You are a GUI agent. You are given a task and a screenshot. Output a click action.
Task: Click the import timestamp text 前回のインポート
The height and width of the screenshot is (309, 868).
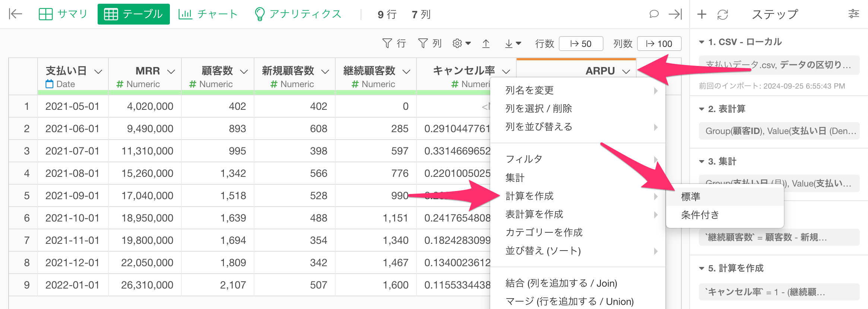[x=772, y=86]
